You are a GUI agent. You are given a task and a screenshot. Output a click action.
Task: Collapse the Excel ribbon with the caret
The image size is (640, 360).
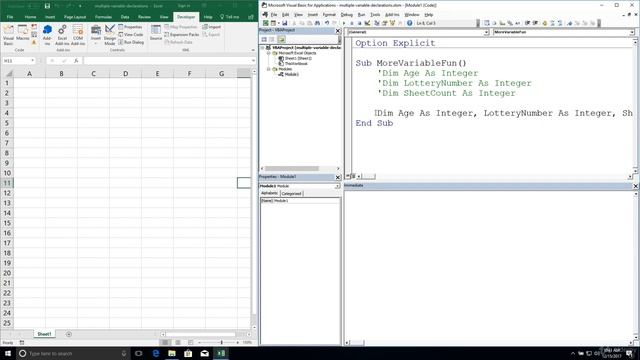click(x=253, y=50)
